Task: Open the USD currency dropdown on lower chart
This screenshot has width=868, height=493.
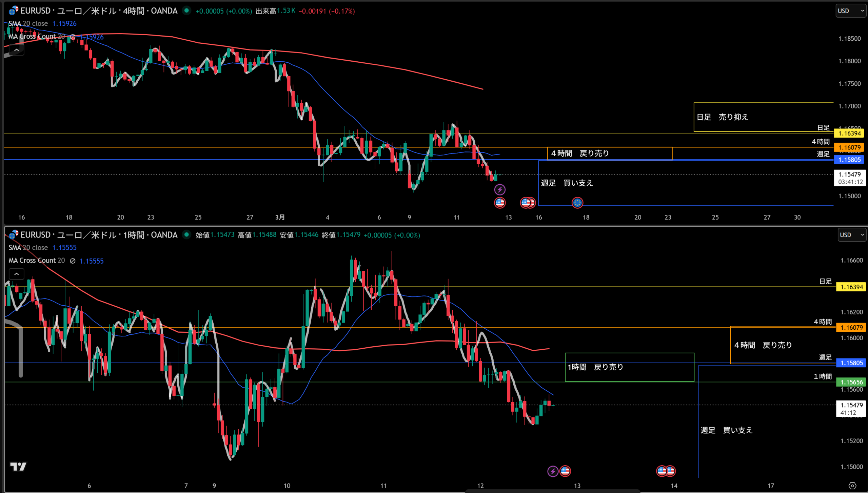Action: pos(852,235)
